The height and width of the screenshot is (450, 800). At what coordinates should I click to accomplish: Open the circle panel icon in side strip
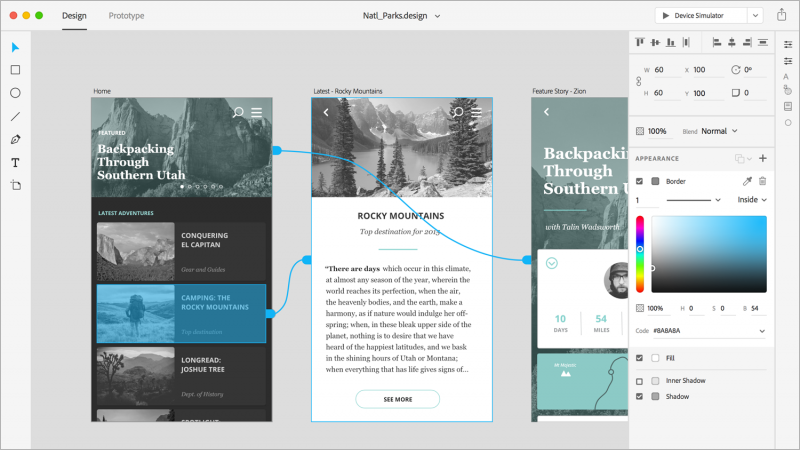pos(788,122)
